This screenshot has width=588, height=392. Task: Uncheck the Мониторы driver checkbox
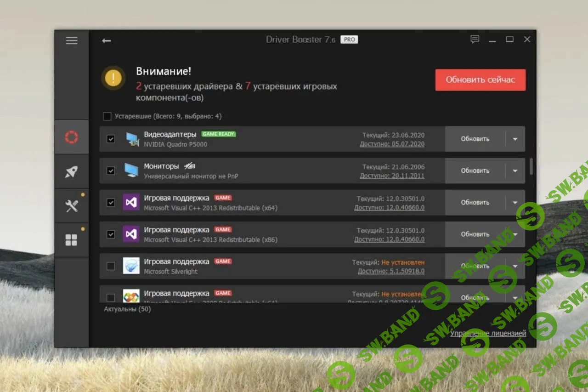pyautogui.click(x=110, y=170)
